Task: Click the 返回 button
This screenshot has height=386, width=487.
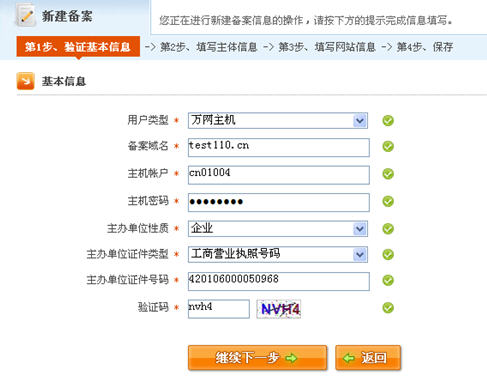Action: [x=368, y=358]
